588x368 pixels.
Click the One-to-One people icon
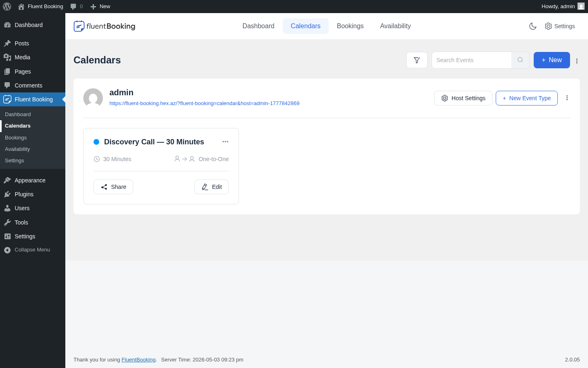pyautogui.click(x=185, y=159)
